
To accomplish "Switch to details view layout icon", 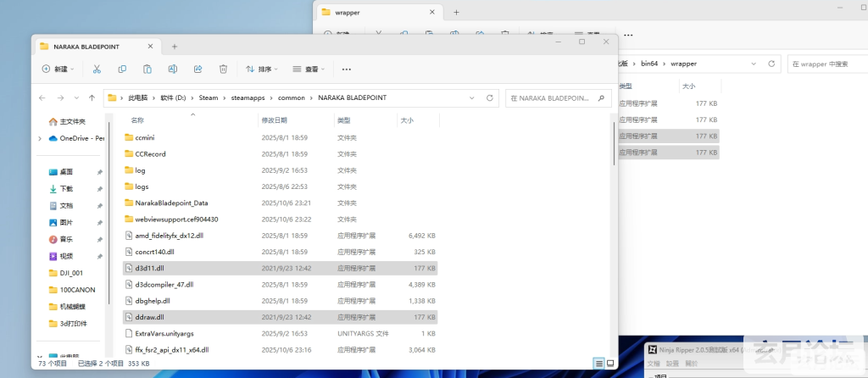I will pos(598,364).
